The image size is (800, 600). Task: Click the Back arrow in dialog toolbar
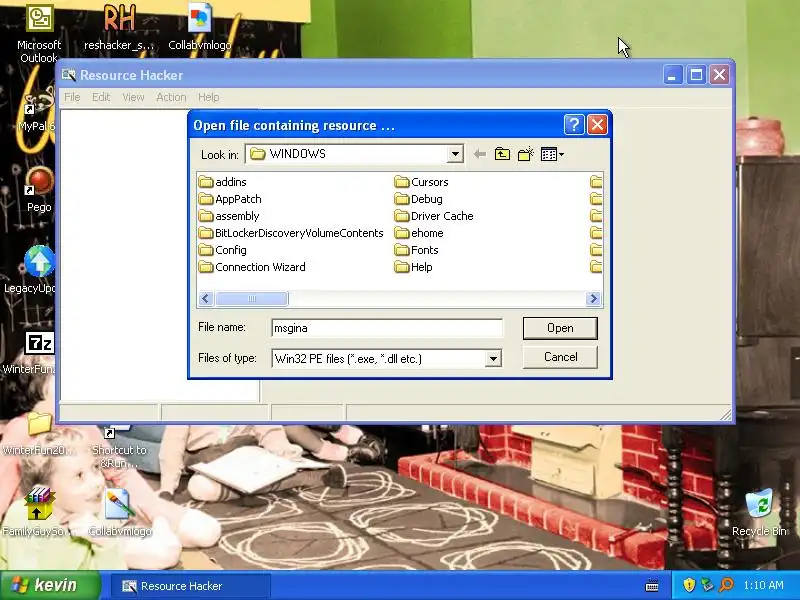(x=479, y=154)
